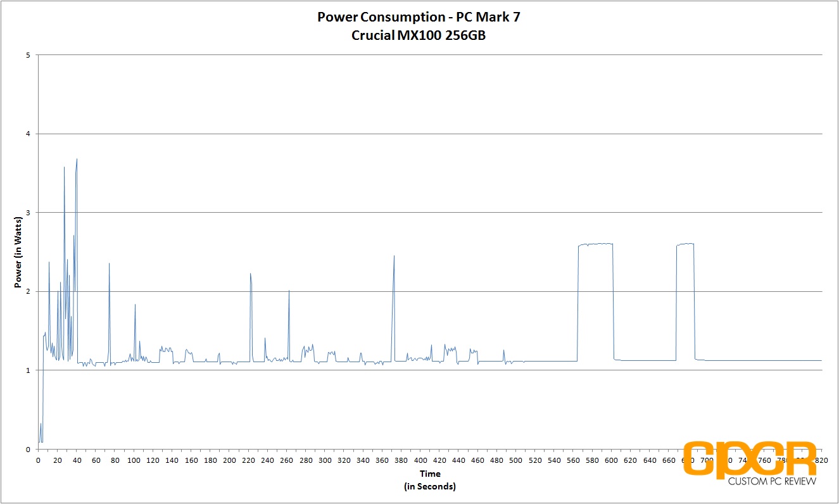839x504 pixels.
Task: Click the time axis tick label "220"
Action: tap(248, 460)
